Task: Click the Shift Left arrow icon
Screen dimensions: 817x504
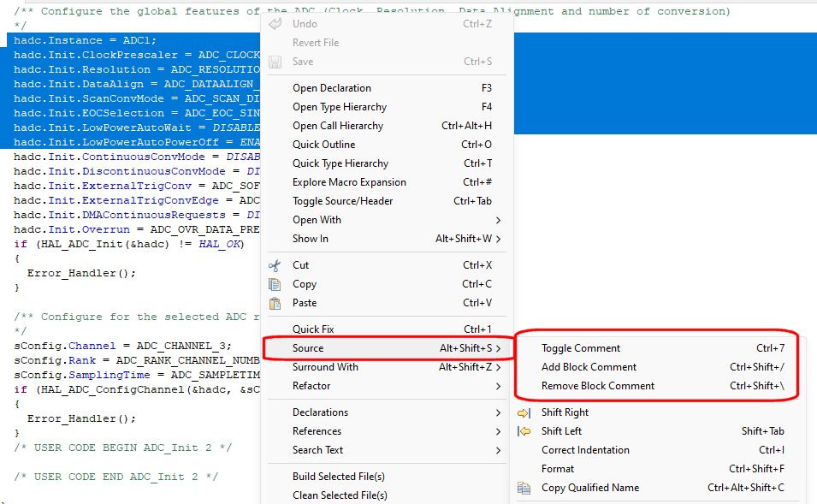Action: [x=524, y=431]
